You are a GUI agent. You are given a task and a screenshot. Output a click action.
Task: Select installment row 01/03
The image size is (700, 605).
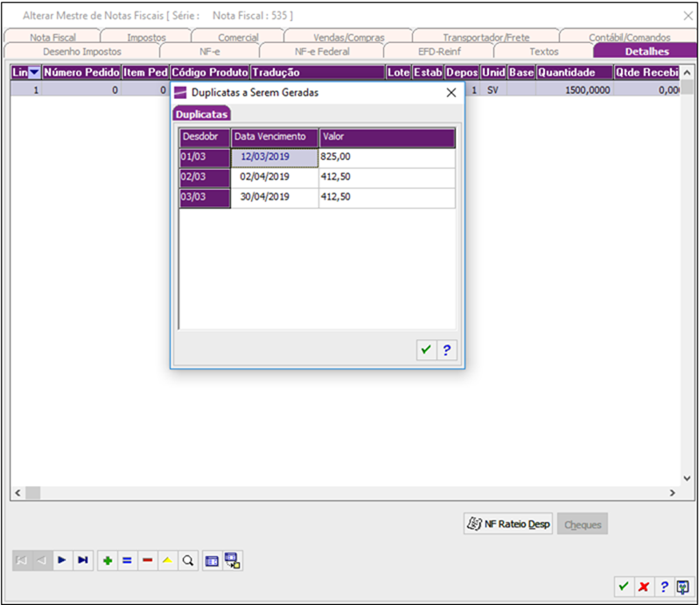coord(205,157)
